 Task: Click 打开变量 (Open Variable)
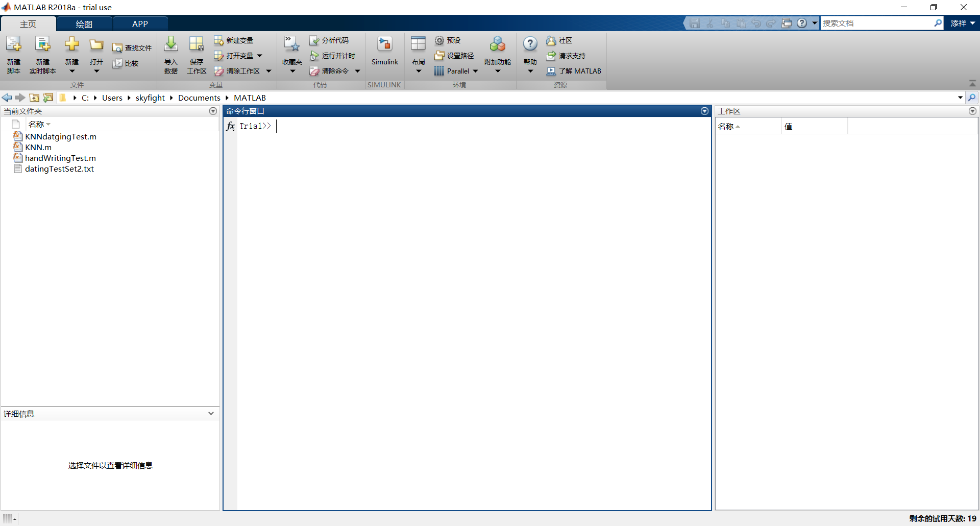tap(234, 56)
